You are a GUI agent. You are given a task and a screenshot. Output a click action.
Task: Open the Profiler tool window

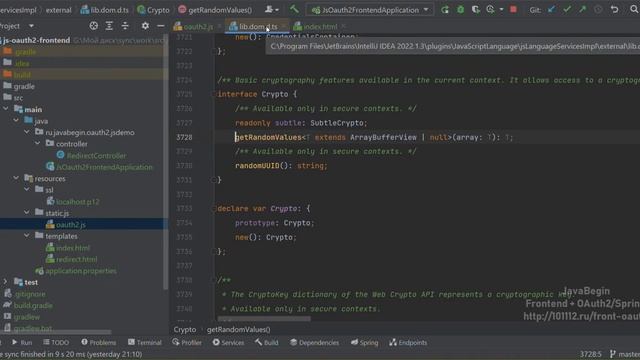[x=187, y=342]
